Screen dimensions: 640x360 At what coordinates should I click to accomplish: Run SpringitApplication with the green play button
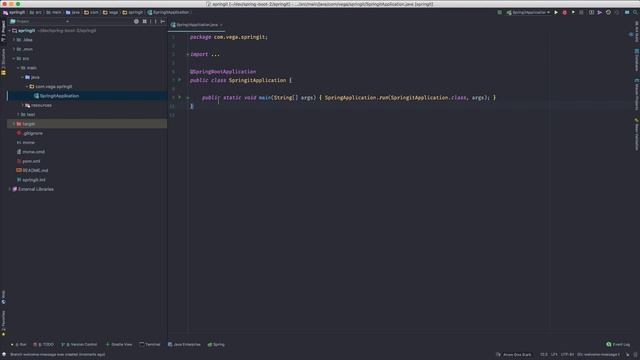click(556, 12)
